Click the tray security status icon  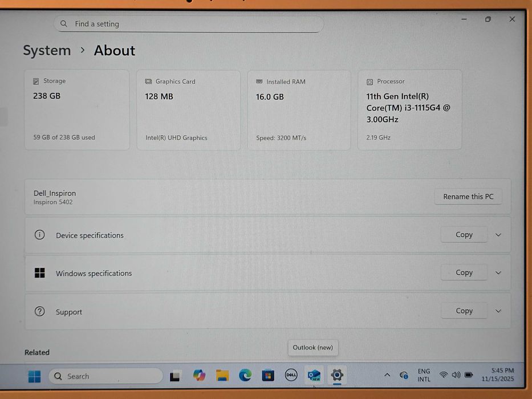tap(403, 375)
